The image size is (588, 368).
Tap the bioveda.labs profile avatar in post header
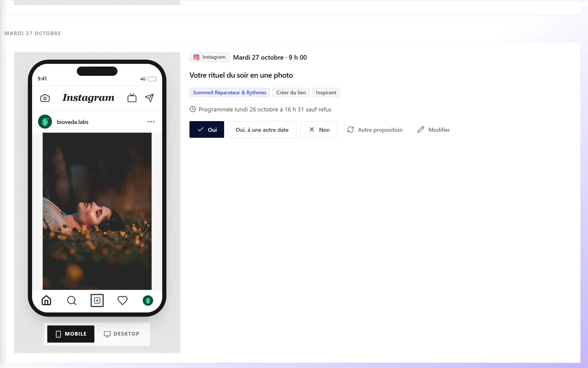45,122
